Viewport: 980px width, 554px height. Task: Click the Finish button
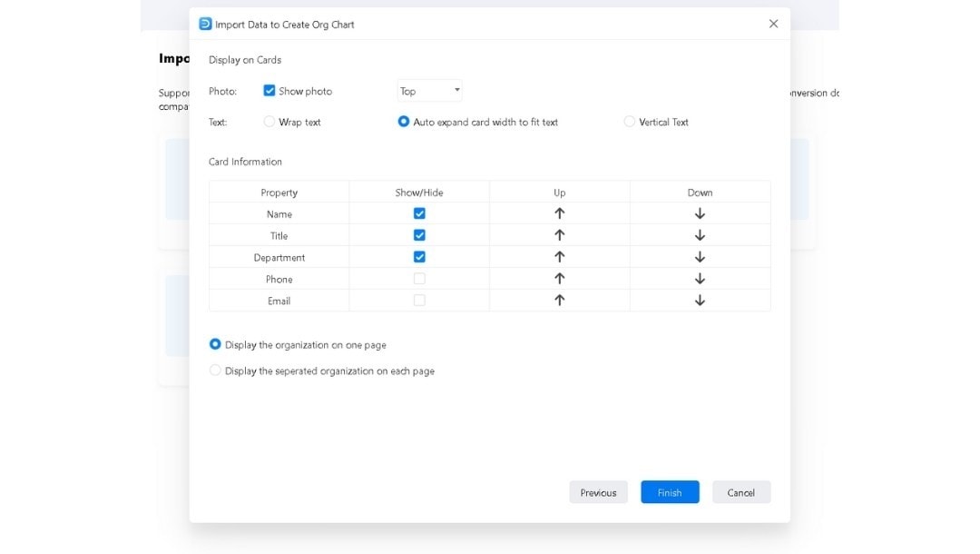670,491
